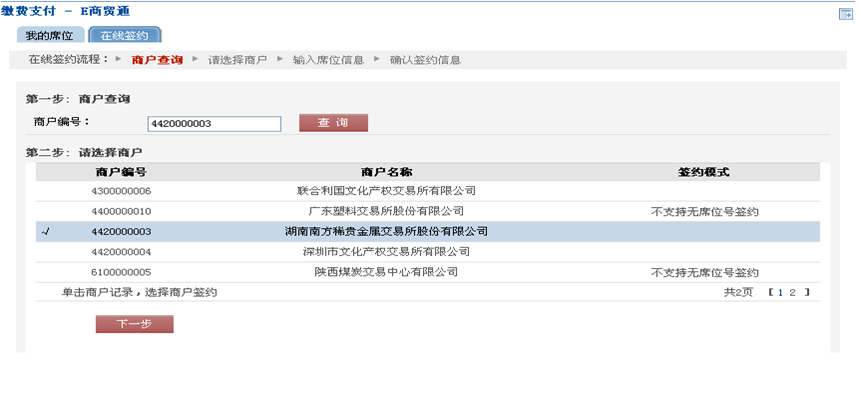Click the 签约模式 column header

pos(704,172)
